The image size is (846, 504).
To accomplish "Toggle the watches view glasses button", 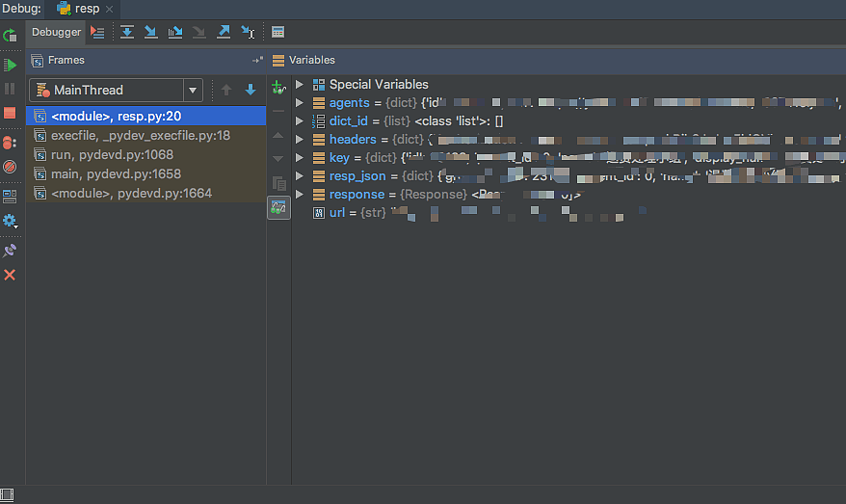I will tap(278, 207).
